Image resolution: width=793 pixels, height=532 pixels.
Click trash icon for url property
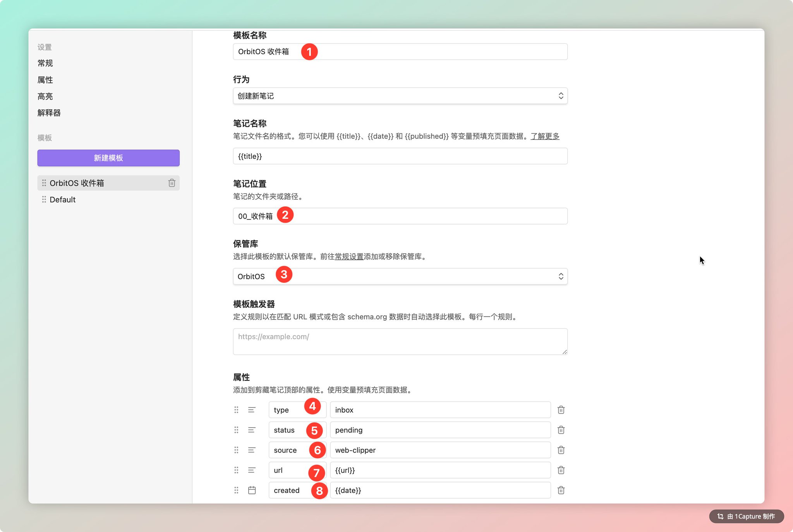click(x=561, y=470)
